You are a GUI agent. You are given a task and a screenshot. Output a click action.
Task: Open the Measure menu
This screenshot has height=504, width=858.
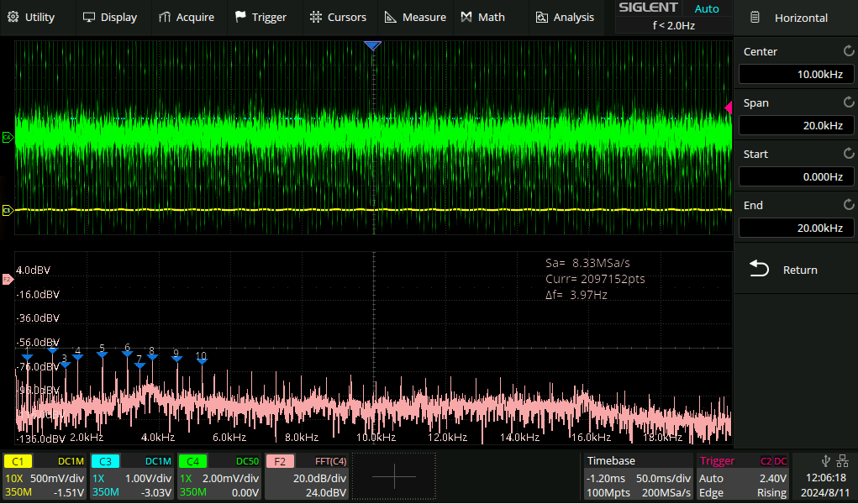tap(415, 17)
